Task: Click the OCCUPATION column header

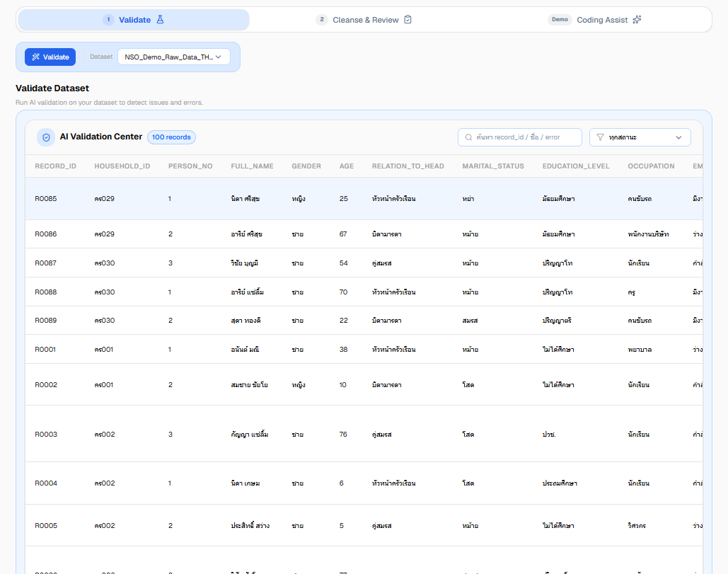Action: pyautogui.click(x=651, y=166)
